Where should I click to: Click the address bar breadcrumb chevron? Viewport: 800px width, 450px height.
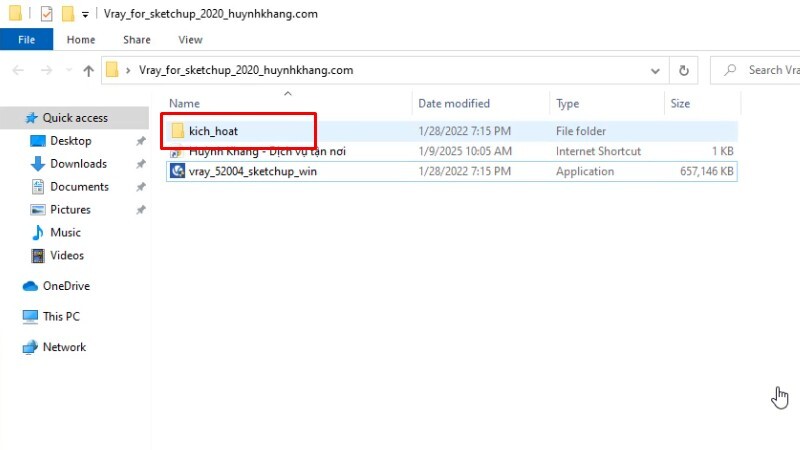pos(128,70)
